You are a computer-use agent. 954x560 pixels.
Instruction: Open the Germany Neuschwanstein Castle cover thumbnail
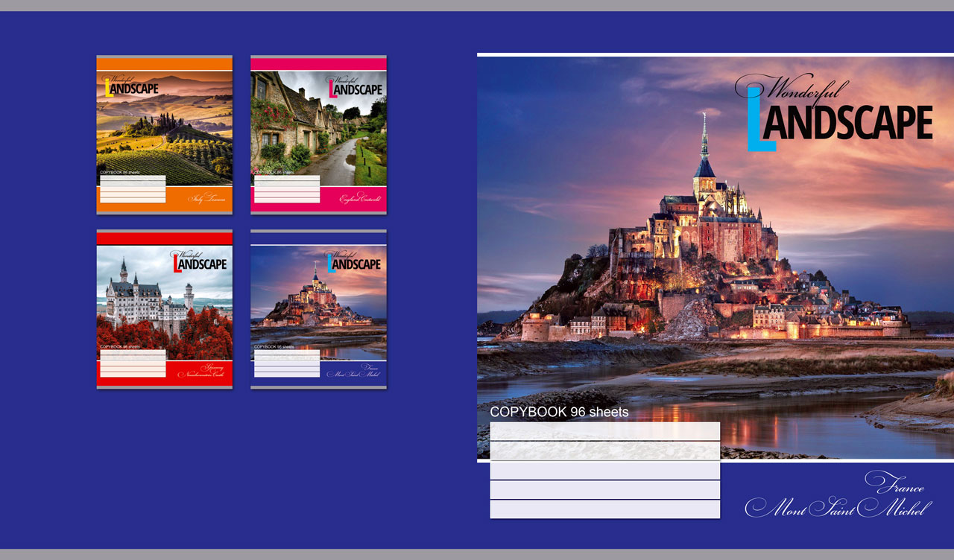pyautogui.click(x=164, y=309)
